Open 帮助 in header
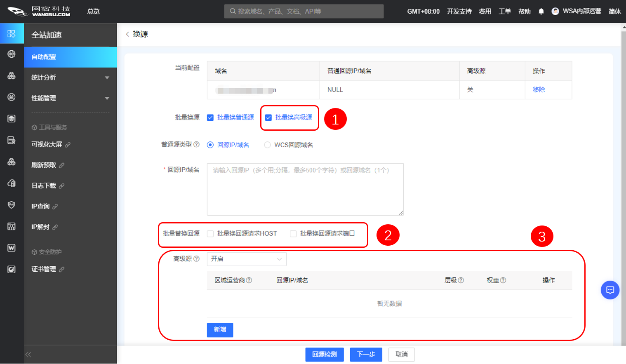The image size is (626, 364). pos(525,12)
